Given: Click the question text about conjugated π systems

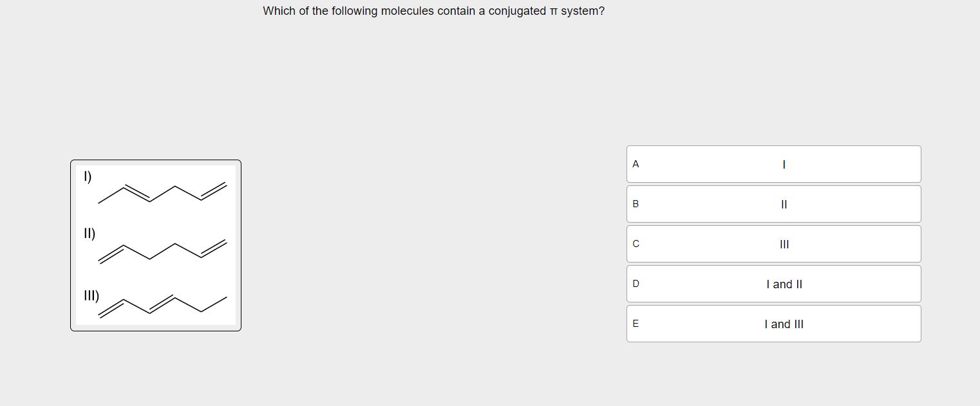Looking at the screenshot, I should [x=433, y=11].
